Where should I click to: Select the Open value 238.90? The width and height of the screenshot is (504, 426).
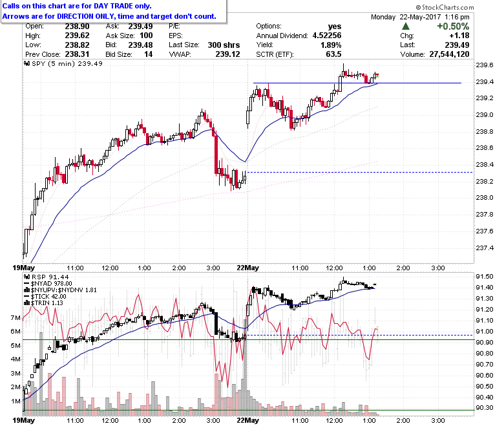click(77, 27)
